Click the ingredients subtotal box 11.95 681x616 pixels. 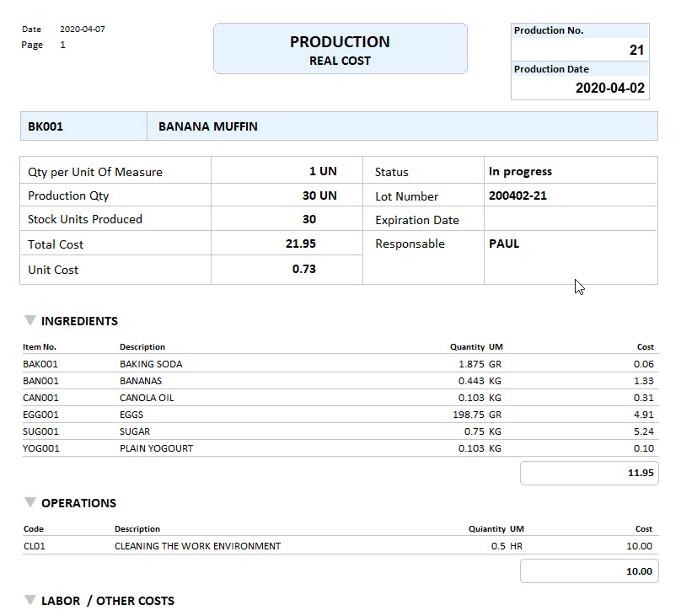coord(589,473)
